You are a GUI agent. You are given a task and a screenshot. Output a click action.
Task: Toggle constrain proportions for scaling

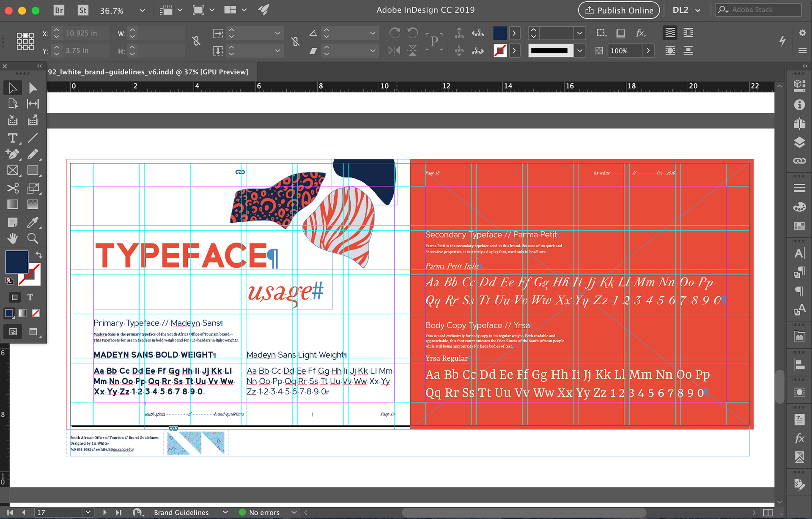pos(296,41)
